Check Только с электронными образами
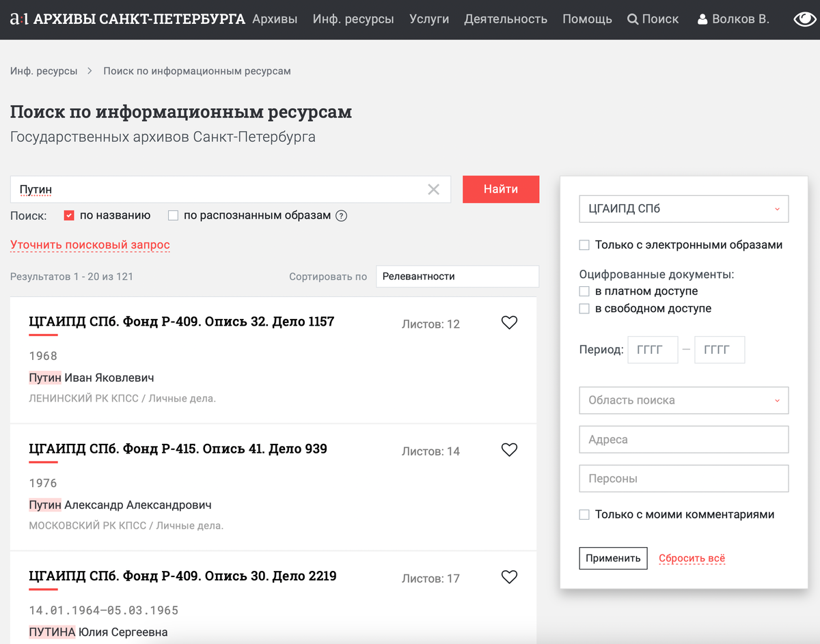 [x=584, y=245]
